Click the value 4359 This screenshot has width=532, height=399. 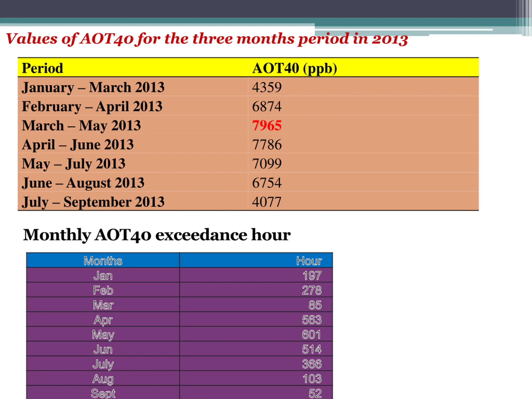[267, 87]
